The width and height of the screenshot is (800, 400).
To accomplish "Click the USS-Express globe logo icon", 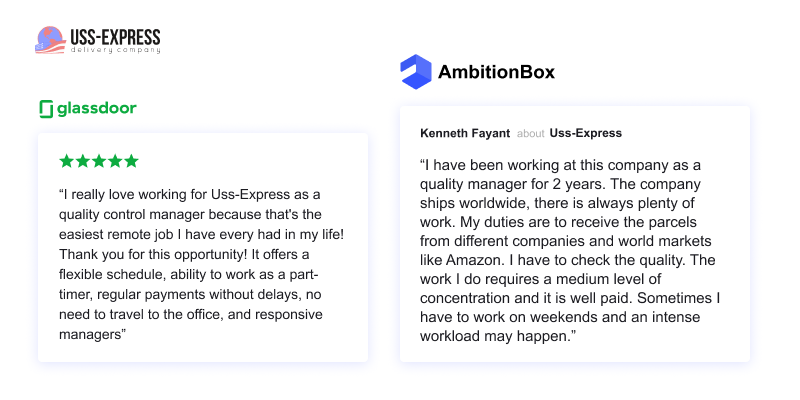I will 50,40.
